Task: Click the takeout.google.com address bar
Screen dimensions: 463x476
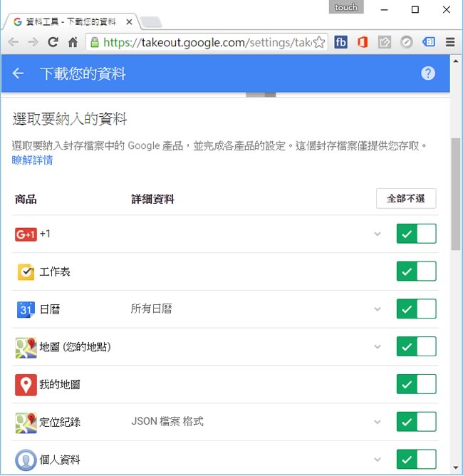Action: click(207, 42)
